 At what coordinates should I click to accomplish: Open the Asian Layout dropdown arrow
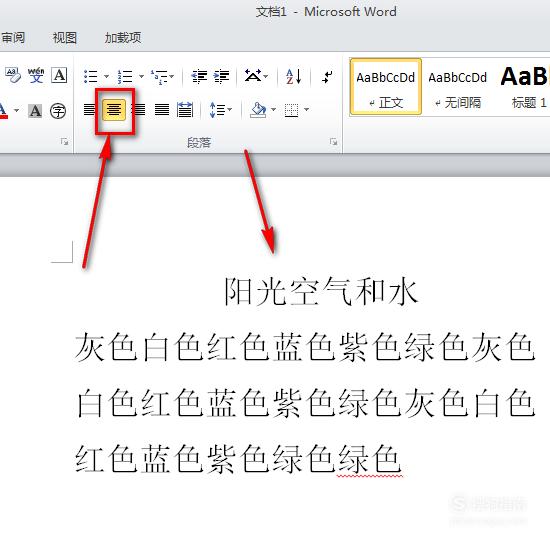(266, 76)
